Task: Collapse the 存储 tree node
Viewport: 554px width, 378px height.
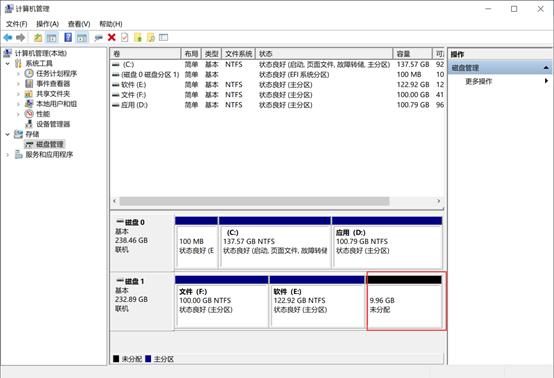Action: tap(8, 134)
